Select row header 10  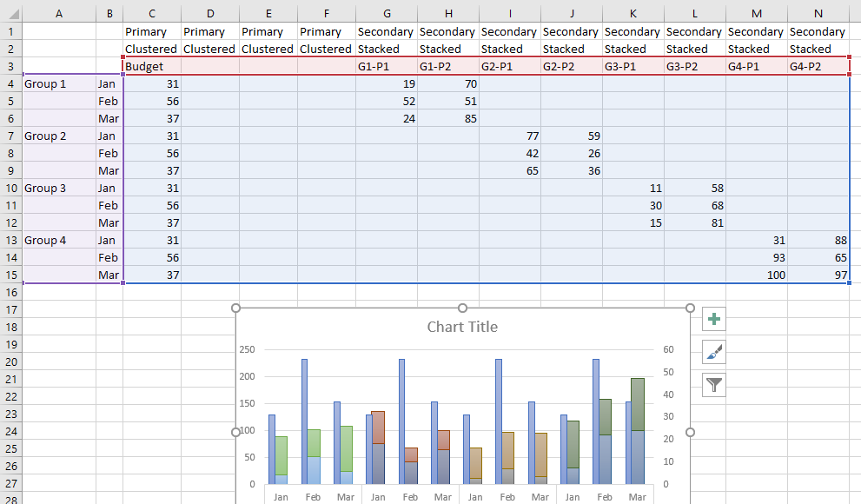[10, 189]
